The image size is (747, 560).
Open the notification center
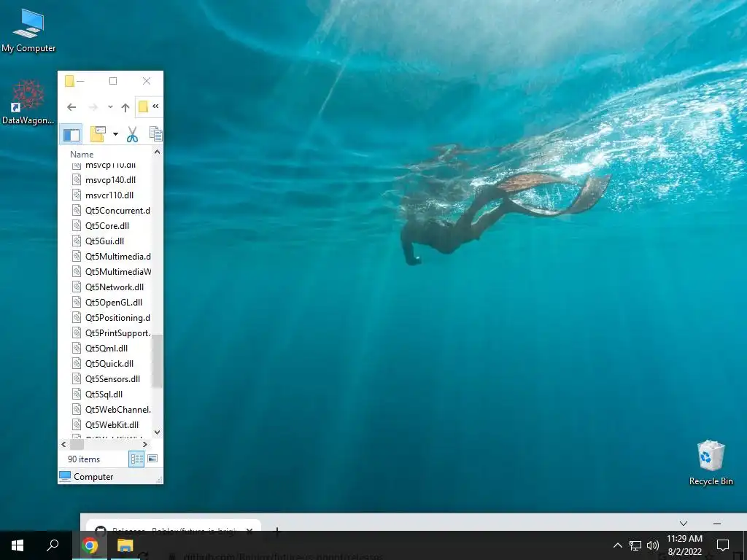pos(723,545)
